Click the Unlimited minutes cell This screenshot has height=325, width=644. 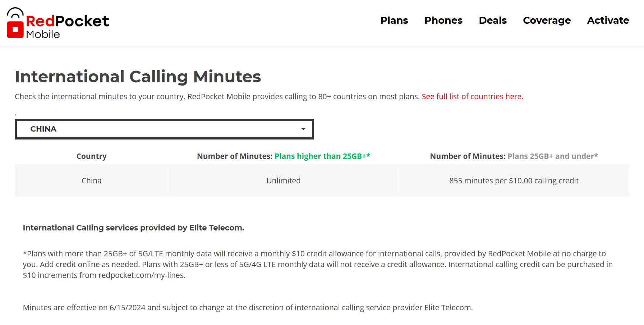[283, 181]
